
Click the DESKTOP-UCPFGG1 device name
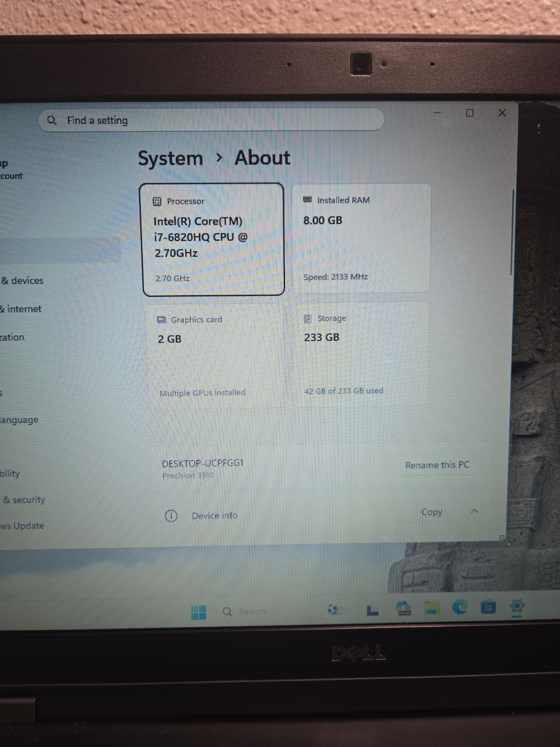coord(203,463)
